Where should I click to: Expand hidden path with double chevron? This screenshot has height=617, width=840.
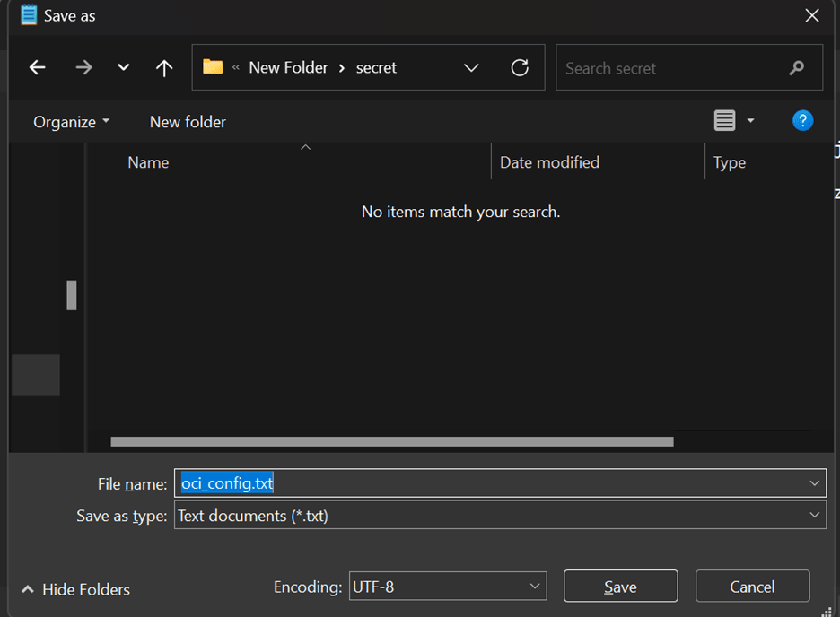236,67
